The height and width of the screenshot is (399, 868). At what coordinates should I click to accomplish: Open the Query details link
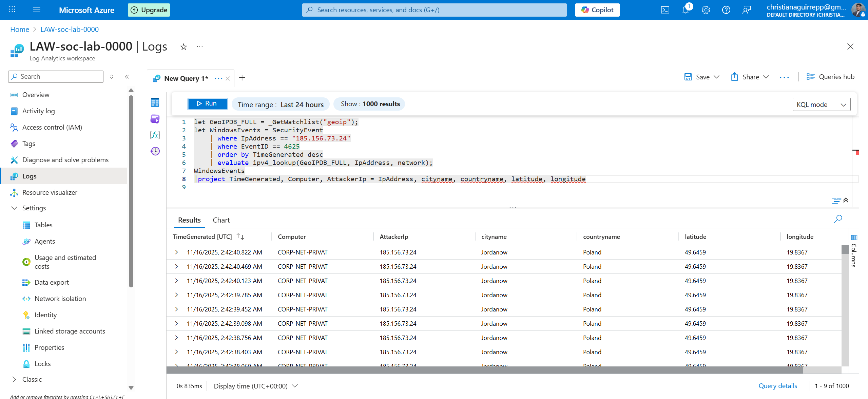(777, 386)
